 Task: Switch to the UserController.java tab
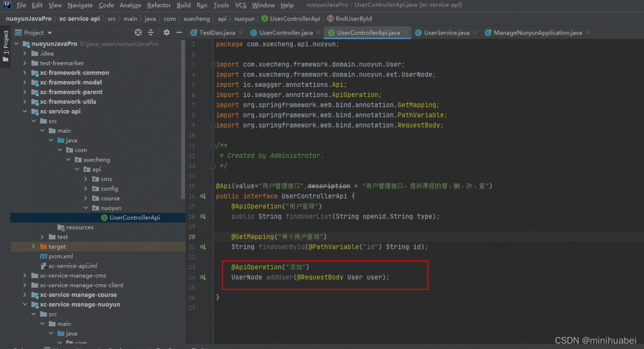(x=286, y=33)
